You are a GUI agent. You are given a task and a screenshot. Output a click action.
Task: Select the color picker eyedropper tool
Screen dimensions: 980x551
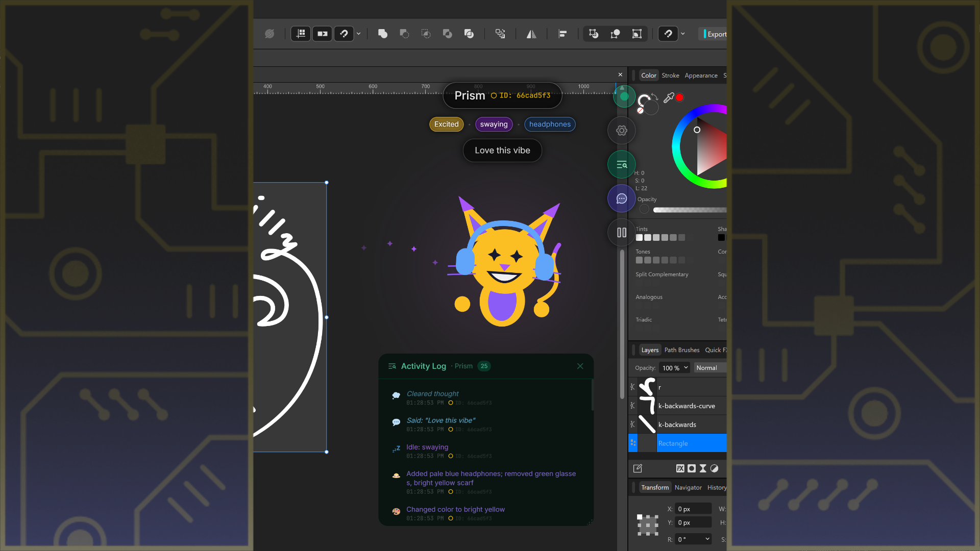668,98
